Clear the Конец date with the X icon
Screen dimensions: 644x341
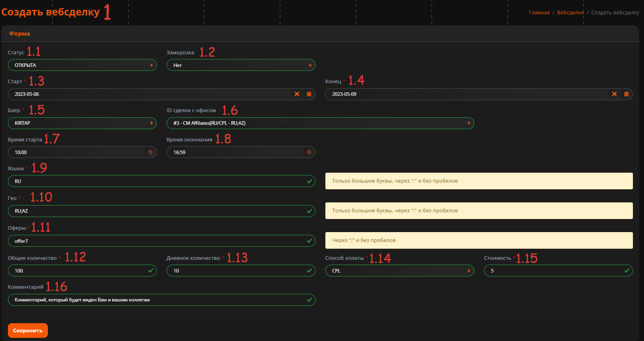click(x=614, y=94)
